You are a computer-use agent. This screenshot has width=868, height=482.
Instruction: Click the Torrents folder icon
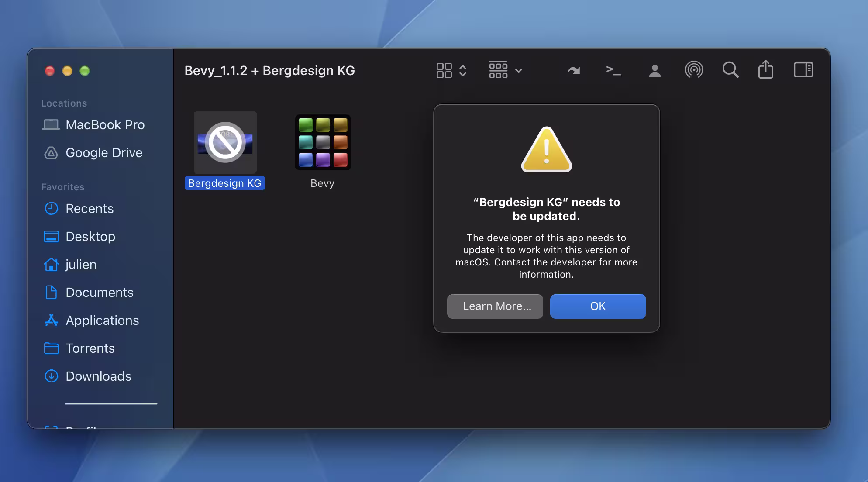[x=51, y=348]
